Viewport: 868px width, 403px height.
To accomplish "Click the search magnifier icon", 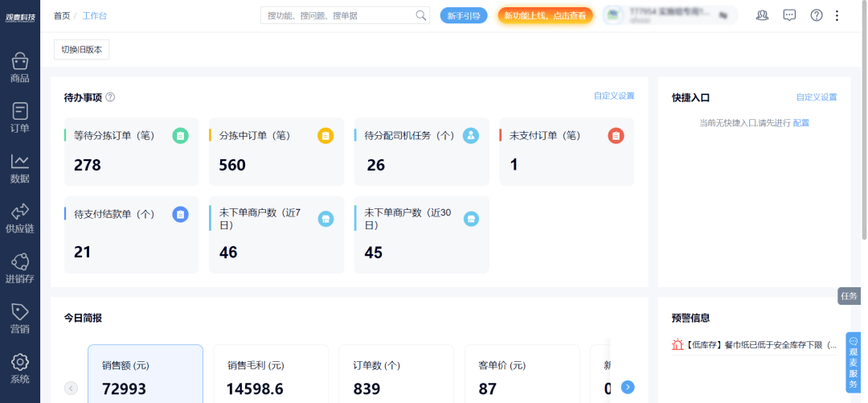I will pyautogui.click(x=420, y=15).
